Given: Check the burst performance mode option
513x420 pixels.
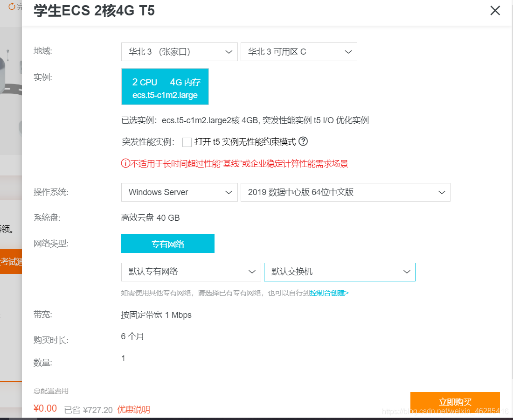Looking at the screenshot, I should point(187,142).
